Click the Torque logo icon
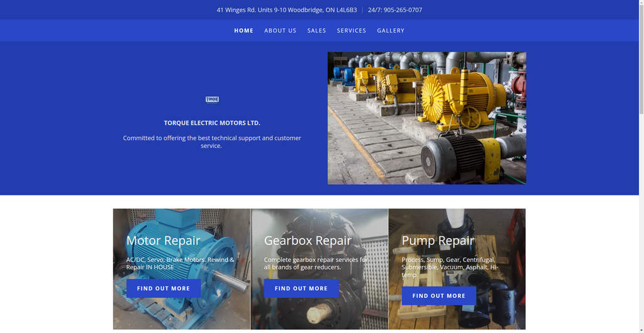This screenshot has height=333, width=644. [x=212, y=100]
